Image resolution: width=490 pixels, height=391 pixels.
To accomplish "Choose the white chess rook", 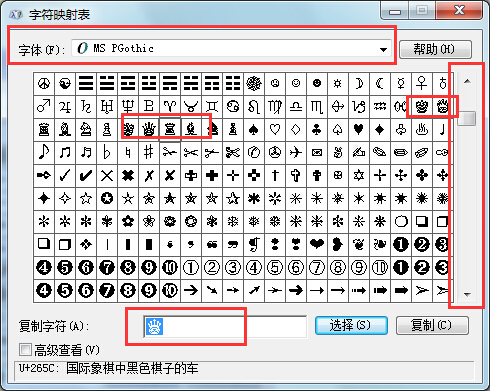I will coord(44,129).
